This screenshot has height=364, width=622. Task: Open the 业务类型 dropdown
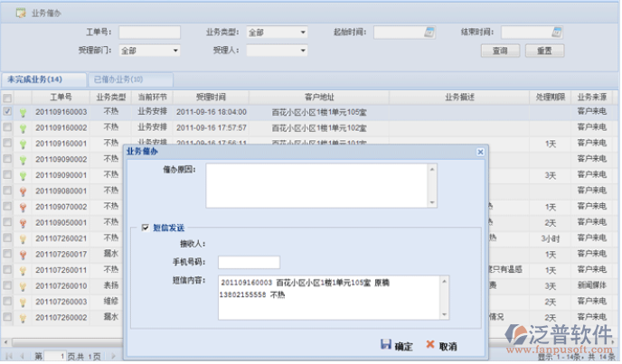point(303,33)
